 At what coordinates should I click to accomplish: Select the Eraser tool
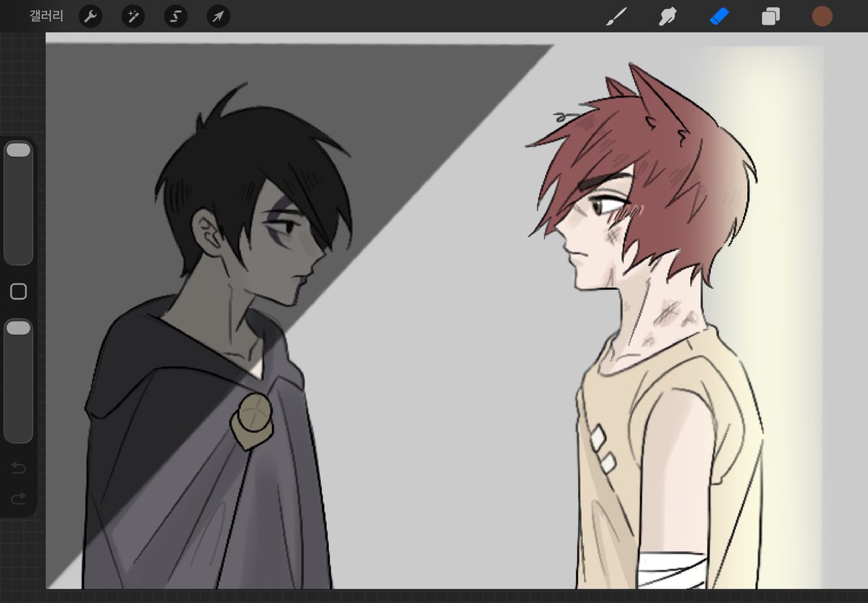[719, 16]
